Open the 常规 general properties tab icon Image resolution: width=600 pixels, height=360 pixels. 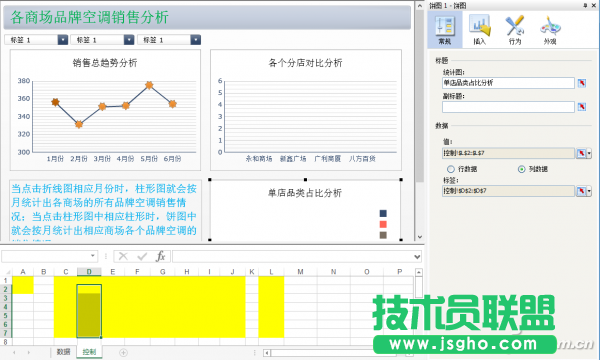(x=445, y=30)
